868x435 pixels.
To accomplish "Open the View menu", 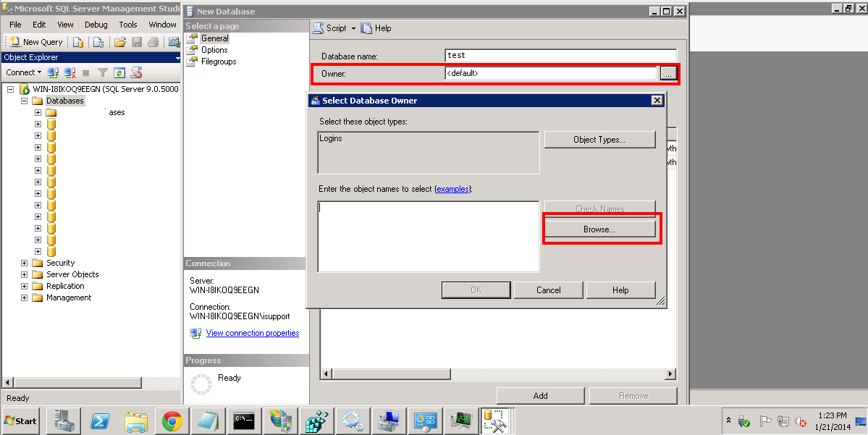I will click(65, 25).
